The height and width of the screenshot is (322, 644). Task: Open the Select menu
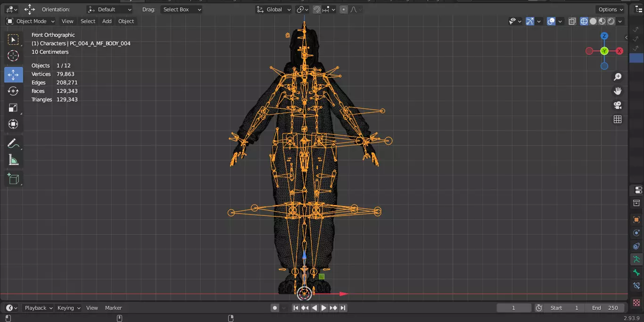(88, 21)
